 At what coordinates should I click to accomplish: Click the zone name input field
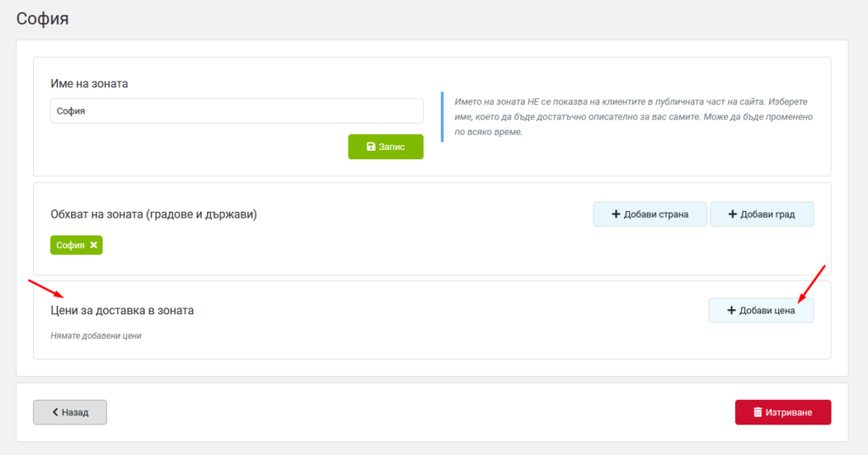pyautogui.click(x=237, y=111)
